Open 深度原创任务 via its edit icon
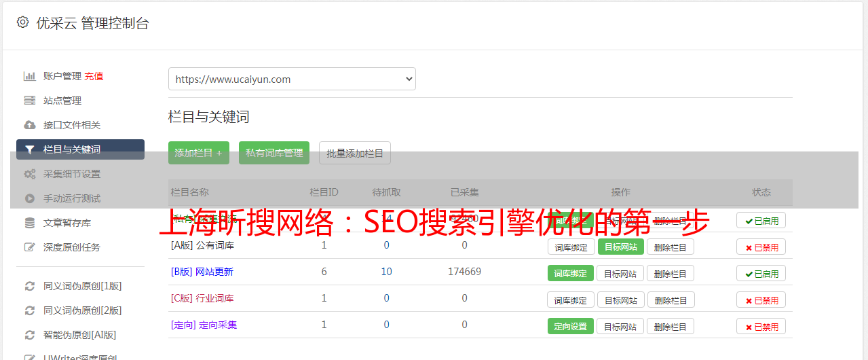 pos(29,247)
